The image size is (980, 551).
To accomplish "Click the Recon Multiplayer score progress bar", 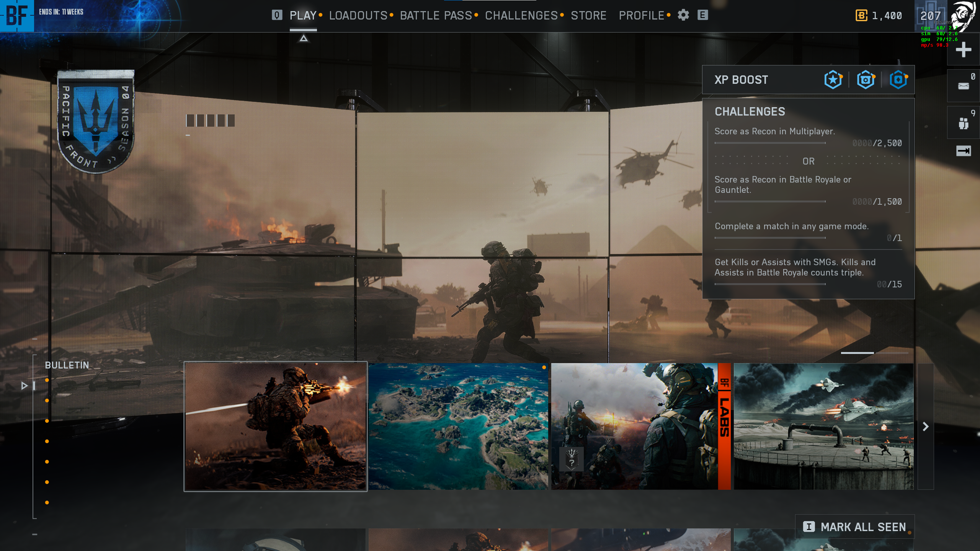I will [770, 143].
